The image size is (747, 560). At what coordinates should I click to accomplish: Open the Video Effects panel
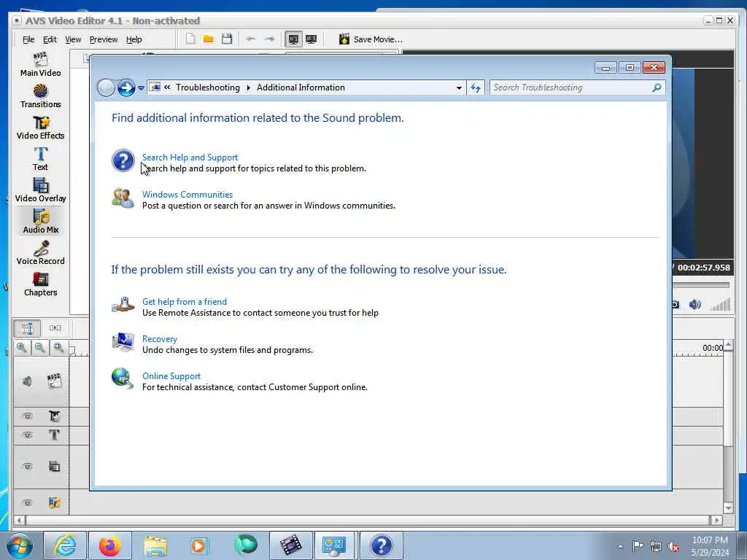tap(41, 127)
